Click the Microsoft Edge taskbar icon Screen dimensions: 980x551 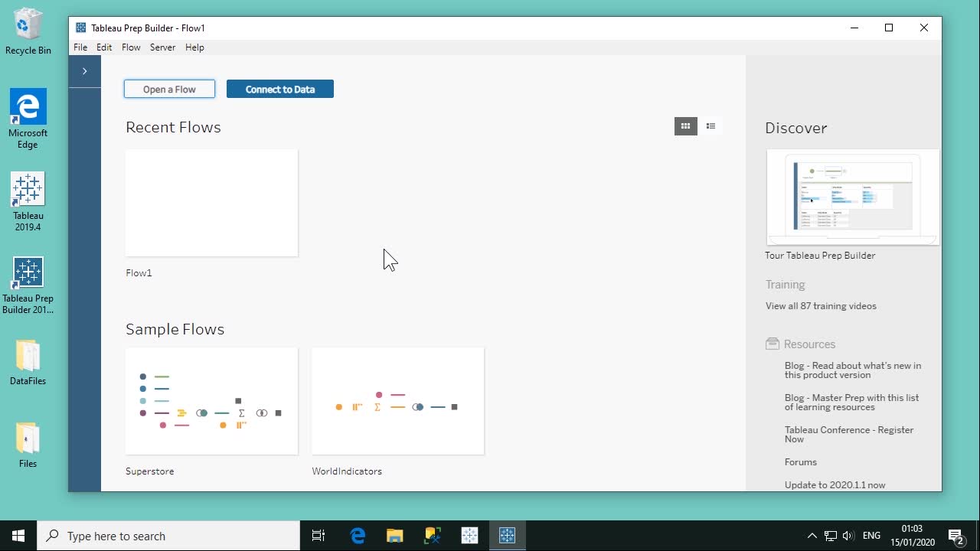358,536
